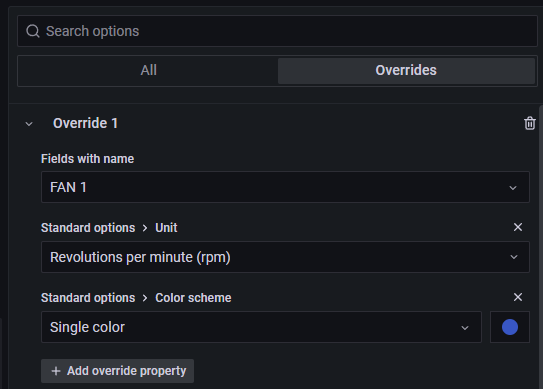Collapse the Override 1 section
The image size is (543, 389).
29,124
